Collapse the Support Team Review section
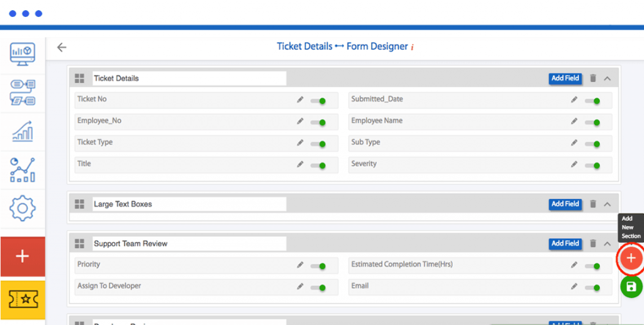 [607, 244]
